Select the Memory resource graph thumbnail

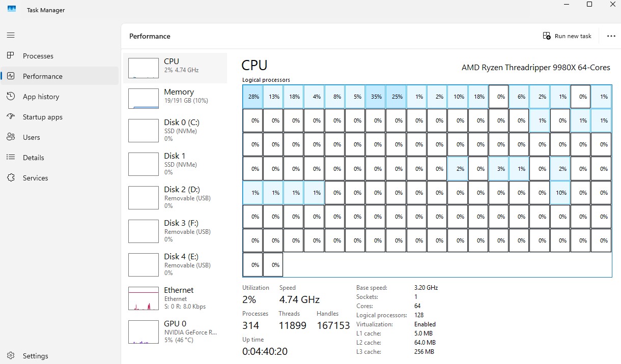click(143, 99)
